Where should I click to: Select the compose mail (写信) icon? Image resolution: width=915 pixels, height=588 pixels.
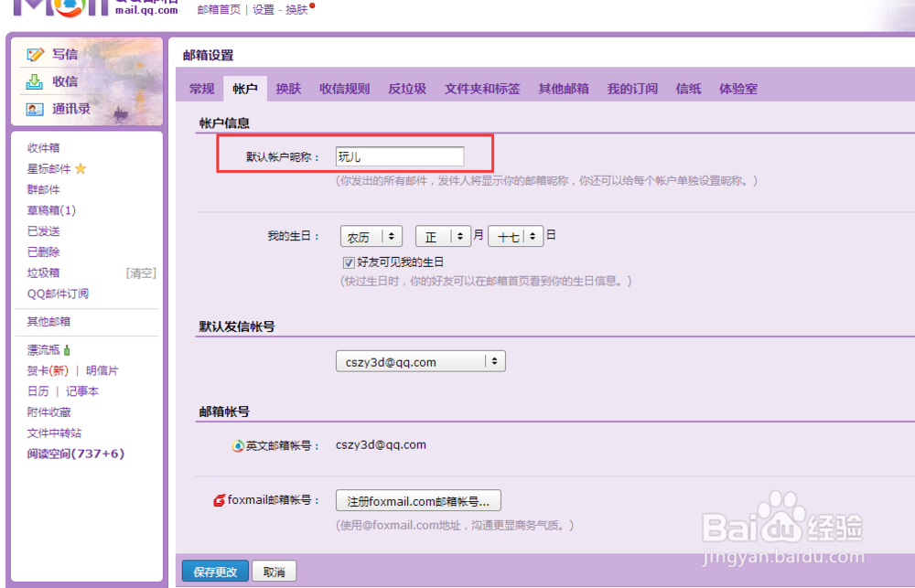37,54
